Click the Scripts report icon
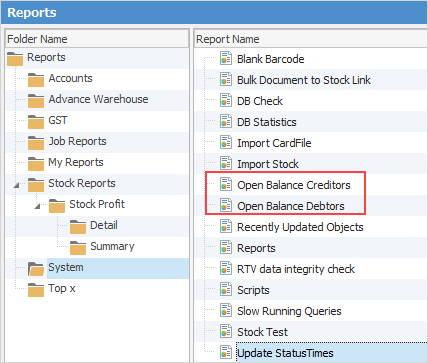This screenshot has height=363, width=428. [x=226, y=290]
